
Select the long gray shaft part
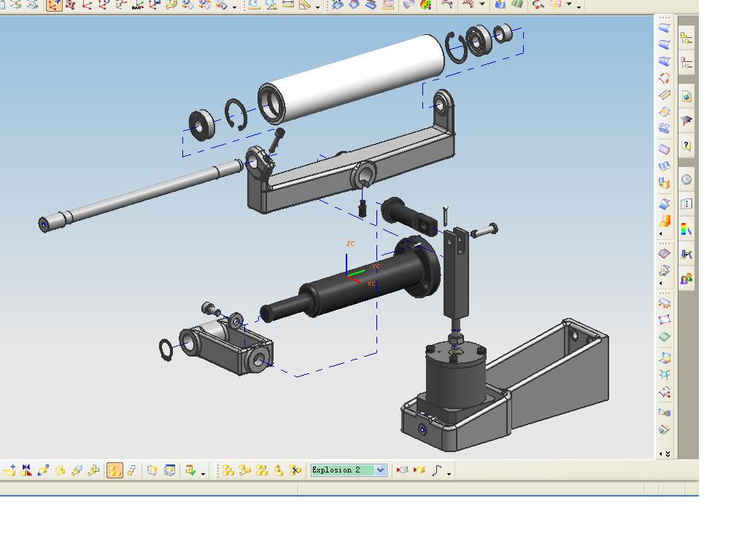pos(141,195)
